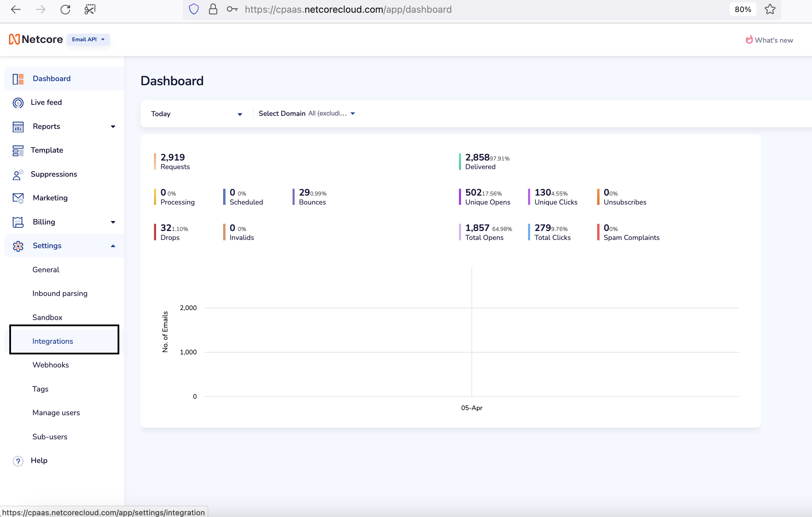Open the Live feed radar icon
This screenshot has height=517, width=812.
(x=18, y=103)
